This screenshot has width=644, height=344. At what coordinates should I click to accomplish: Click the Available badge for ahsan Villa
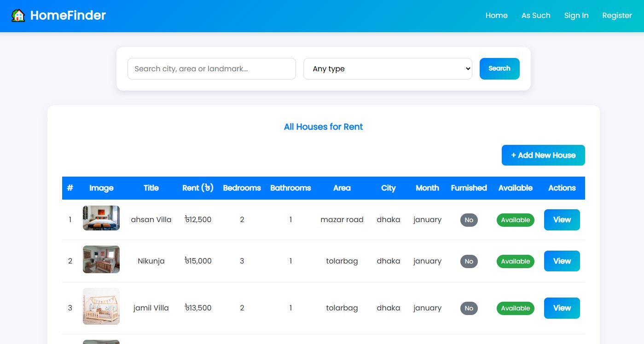point(516,220)
